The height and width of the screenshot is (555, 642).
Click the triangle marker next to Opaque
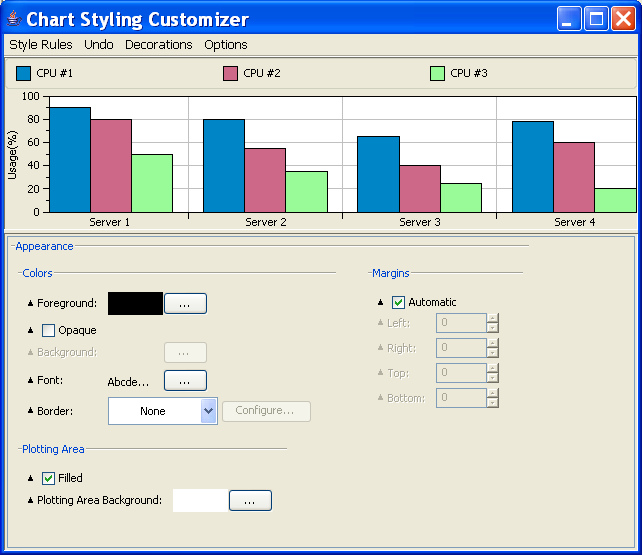tap(30, 330)
